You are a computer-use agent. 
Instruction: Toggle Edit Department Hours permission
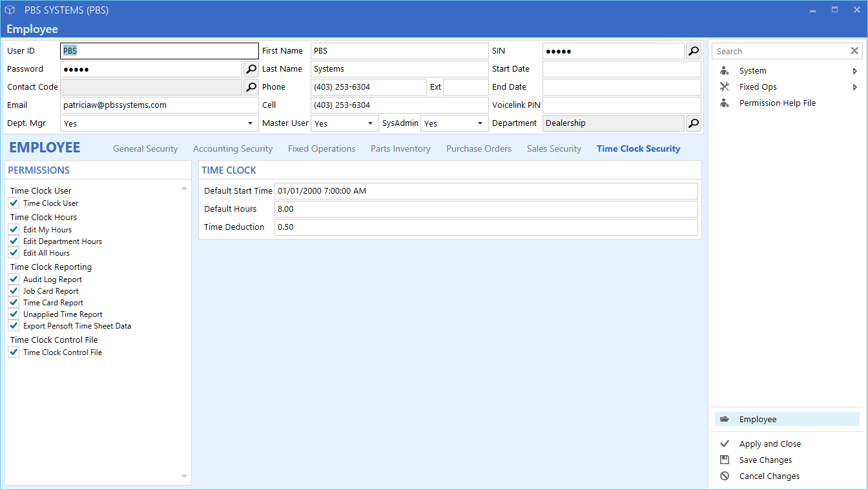click(14, 241)
